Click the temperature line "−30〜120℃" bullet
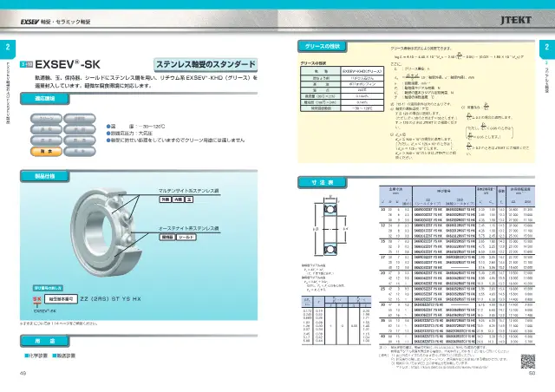The height and width of the screenshot is (392, 555). tap(136, 127)
